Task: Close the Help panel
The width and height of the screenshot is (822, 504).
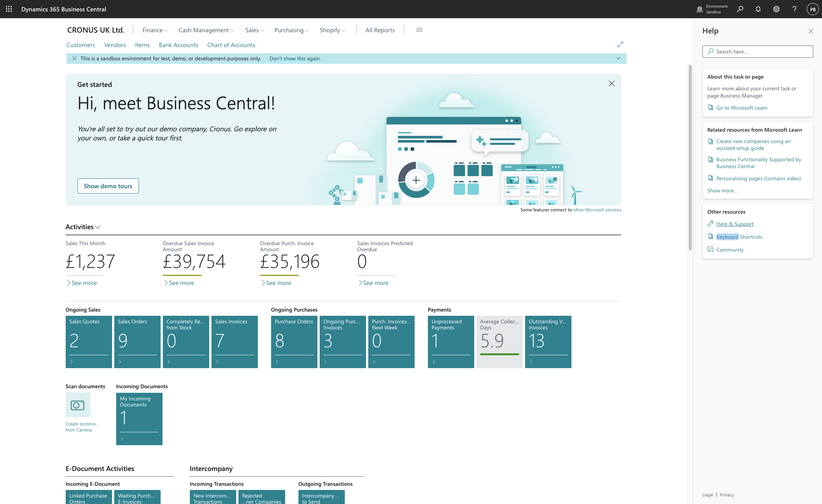Action: (x=811, y=31)
